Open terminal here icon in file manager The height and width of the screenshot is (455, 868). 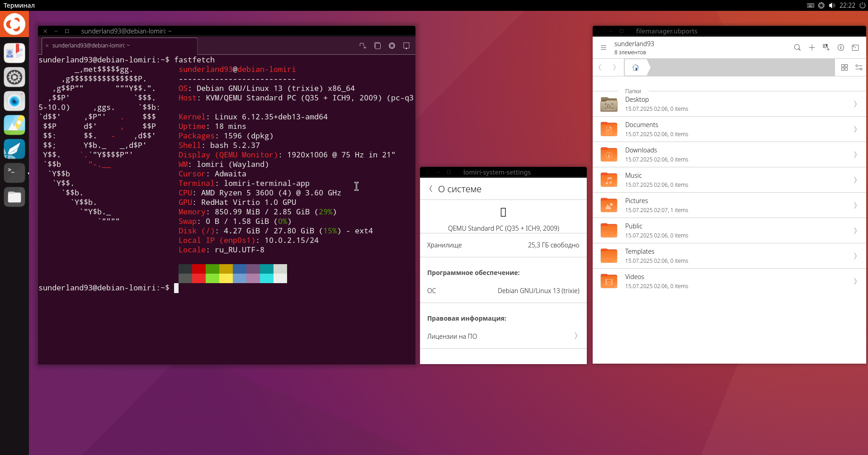pyautogui.click(x=855, y=47)
